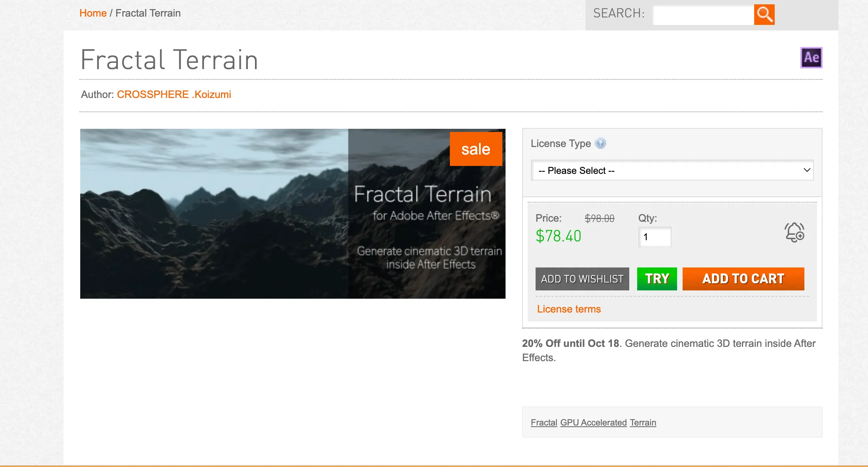Open the License terms link
868x467 pixels.
coord(569,309)
